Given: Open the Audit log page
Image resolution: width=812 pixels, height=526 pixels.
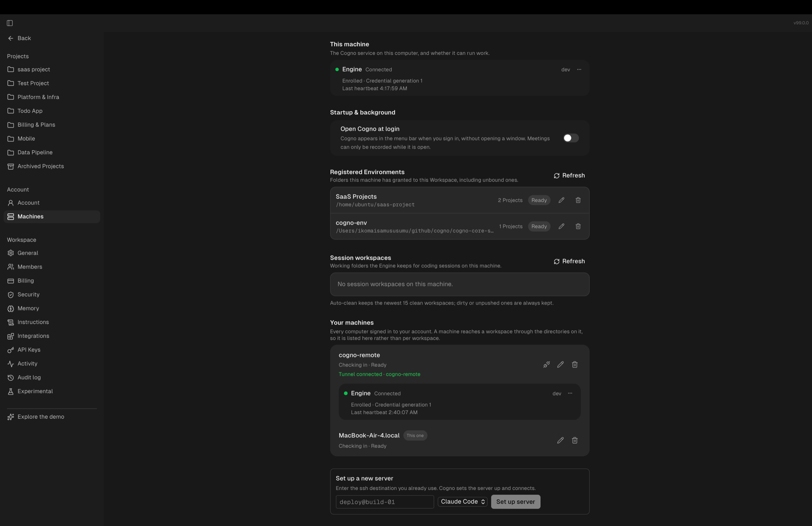Looking at the screenshot, I should 52,377.
